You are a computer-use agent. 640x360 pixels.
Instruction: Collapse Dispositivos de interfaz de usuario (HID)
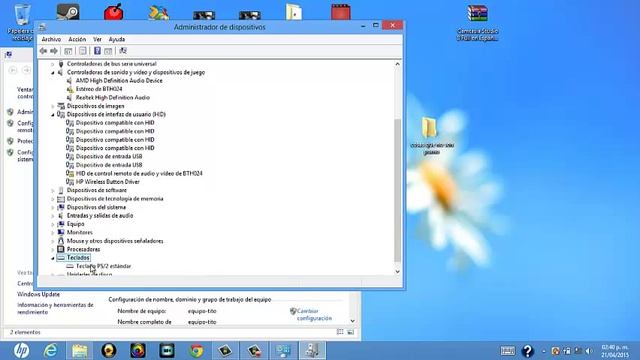click(x=53, y=115)
